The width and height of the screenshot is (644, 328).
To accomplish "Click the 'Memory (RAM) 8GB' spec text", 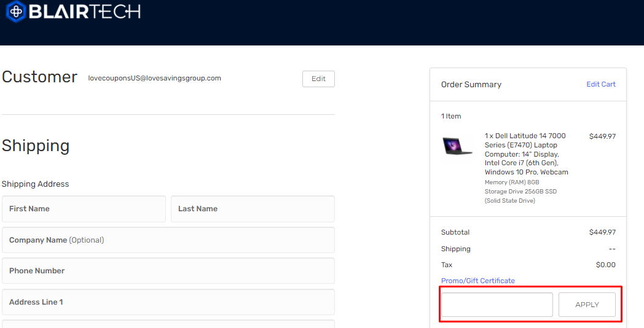I will pos(512,182).
